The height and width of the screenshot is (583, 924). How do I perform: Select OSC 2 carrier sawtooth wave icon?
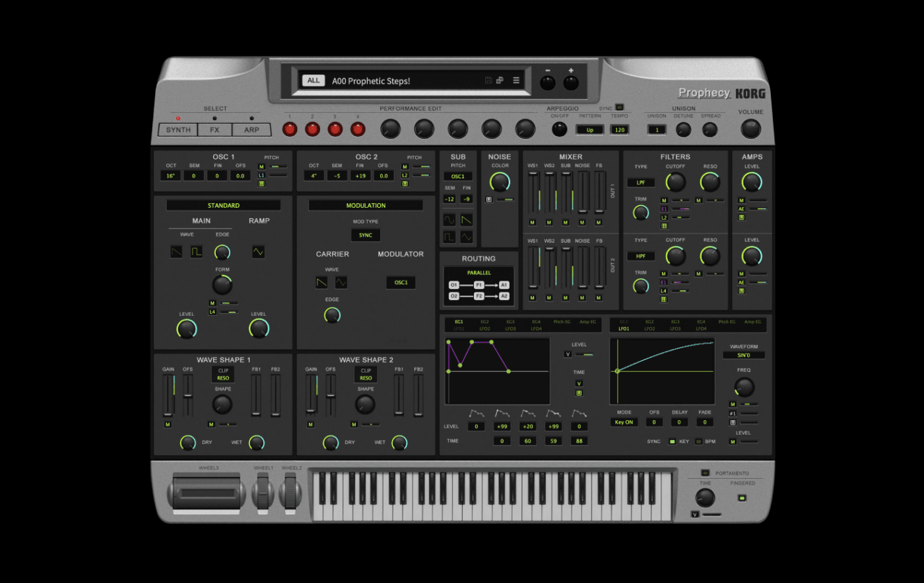point(321,282)
